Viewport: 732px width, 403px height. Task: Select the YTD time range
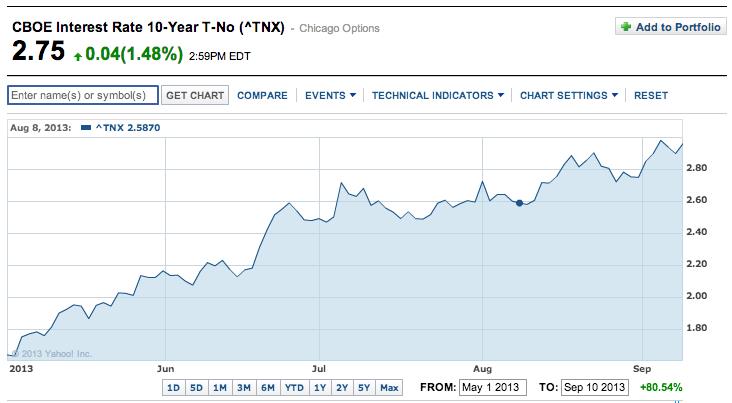click(x=294, y=388)
